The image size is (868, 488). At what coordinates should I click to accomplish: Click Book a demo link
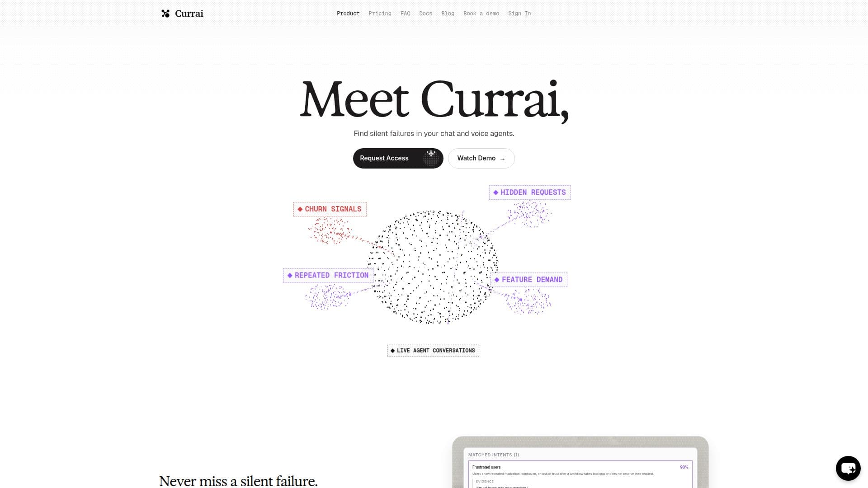click(x=481, y=14)
